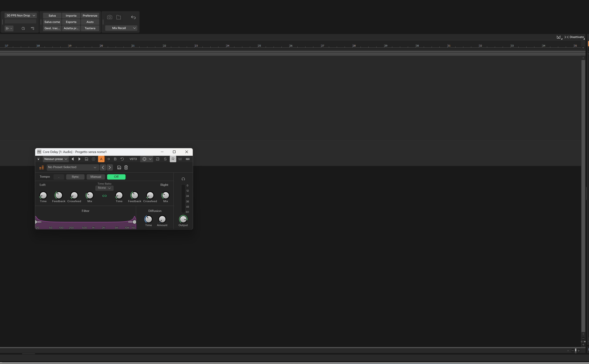Click the Left Time knob
The image size is (589, 364).
click(43, 195)
